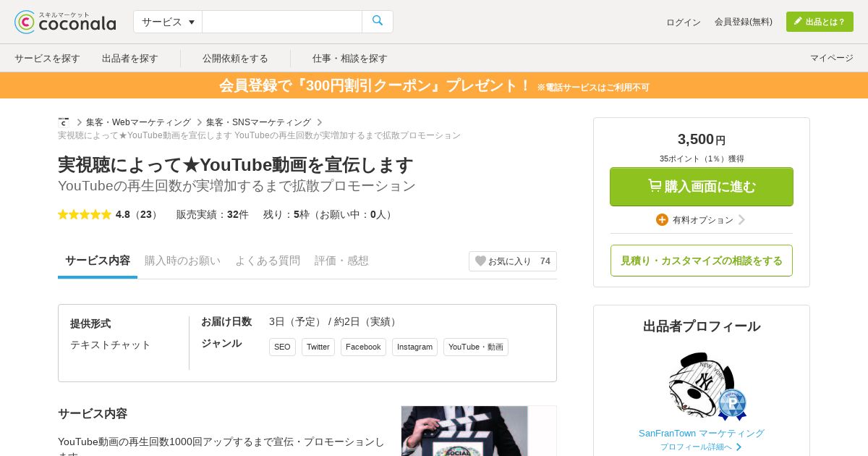Open サービスを探す menu

click(x=47, y=58)
